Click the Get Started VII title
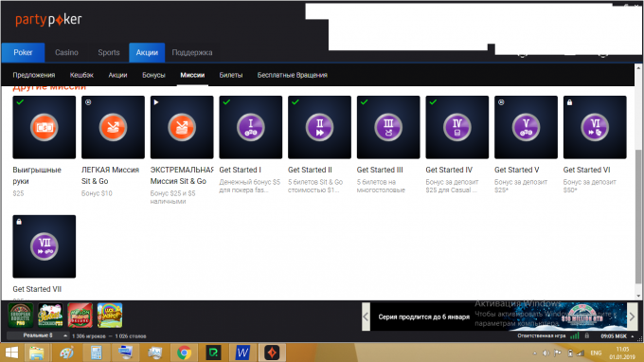The image size is (644, 362). (37, 289)
